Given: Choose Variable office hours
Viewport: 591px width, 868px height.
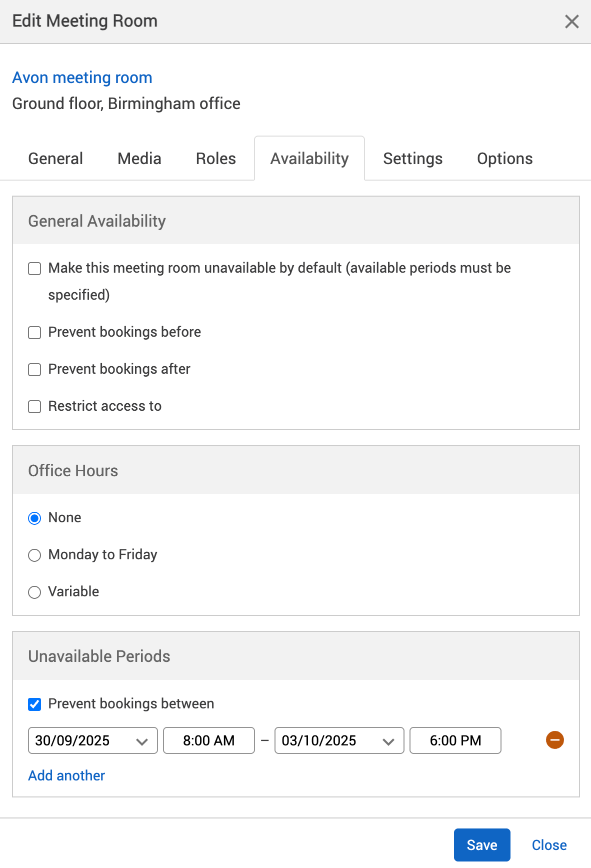Looking at the screenshot, I should click(x=34, y=592).
